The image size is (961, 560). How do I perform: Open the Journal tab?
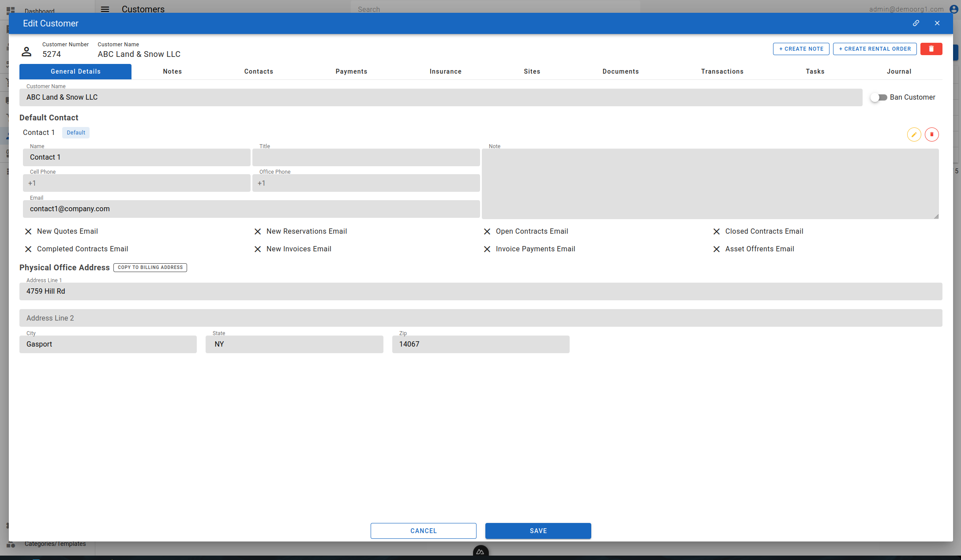click(x=899, y=71)
